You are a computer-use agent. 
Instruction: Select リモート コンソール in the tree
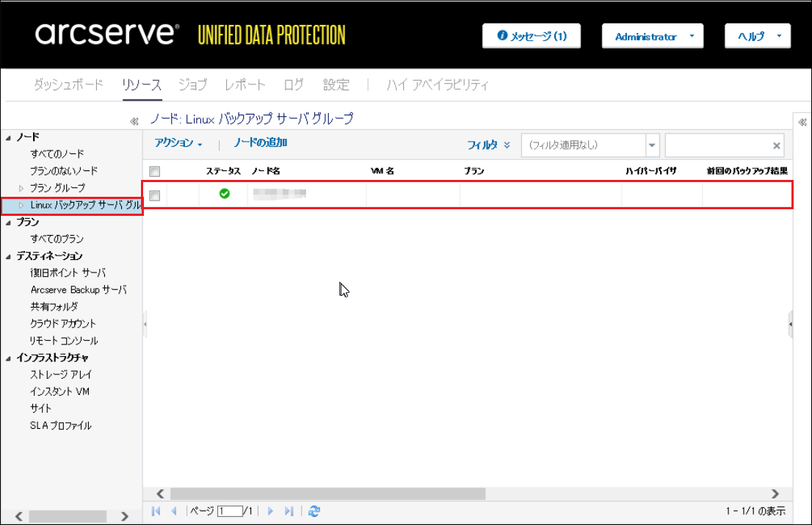coord(64,341)
